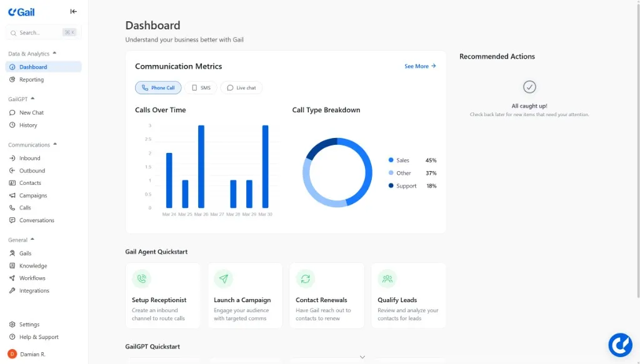Viewport: 640px width, 364px height.
Task: Collapse the sidebar with the arrow icon
Action: pyautogui.click(x=74, y=11)
